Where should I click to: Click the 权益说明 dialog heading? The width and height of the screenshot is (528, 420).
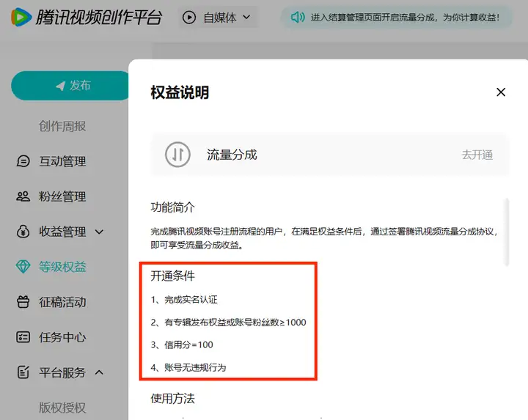(x=180, y=92)
